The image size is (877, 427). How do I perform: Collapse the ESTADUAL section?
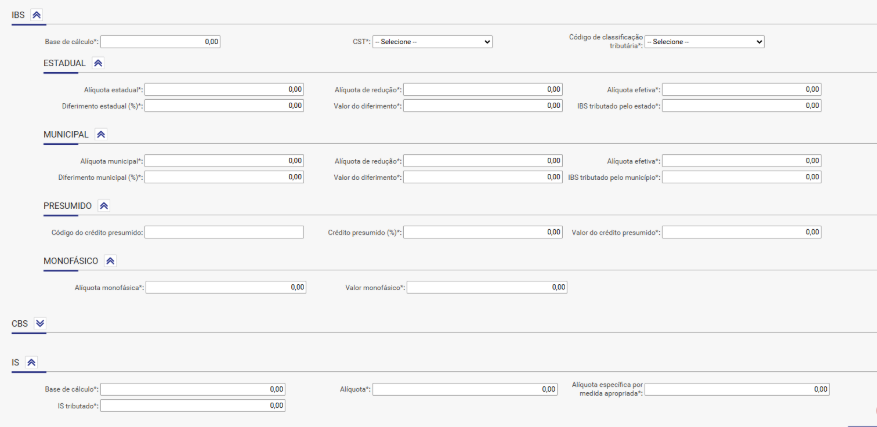pyautogui.click(x=98, y=63)
